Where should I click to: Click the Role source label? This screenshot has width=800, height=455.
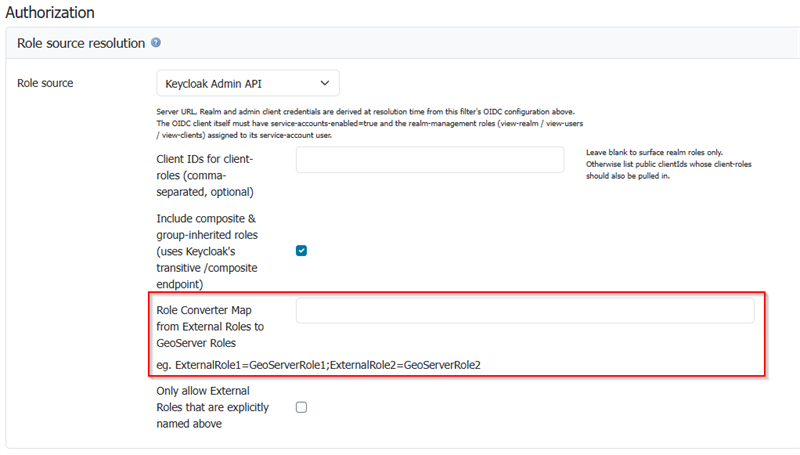pos(45,83)
